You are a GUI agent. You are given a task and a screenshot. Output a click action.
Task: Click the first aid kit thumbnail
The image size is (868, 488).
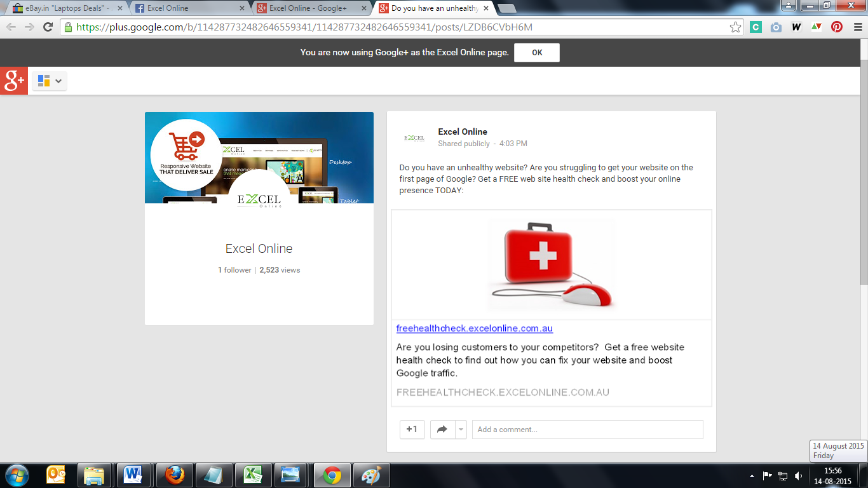(552, 264)
